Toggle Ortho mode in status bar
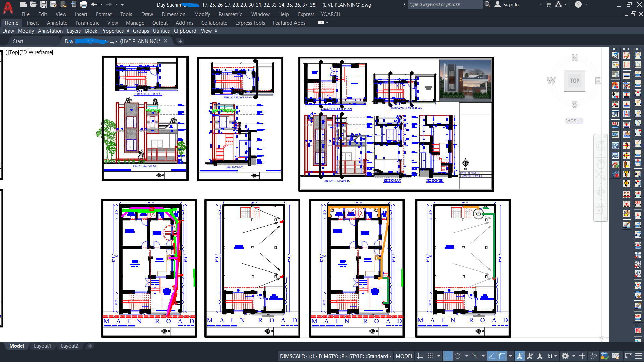Viewport: 644px width, 362px height. 448,356
